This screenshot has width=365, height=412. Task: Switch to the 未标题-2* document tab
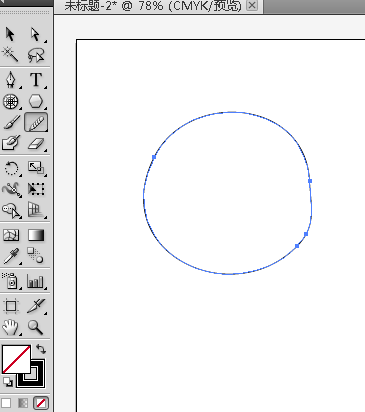[153, 6]
